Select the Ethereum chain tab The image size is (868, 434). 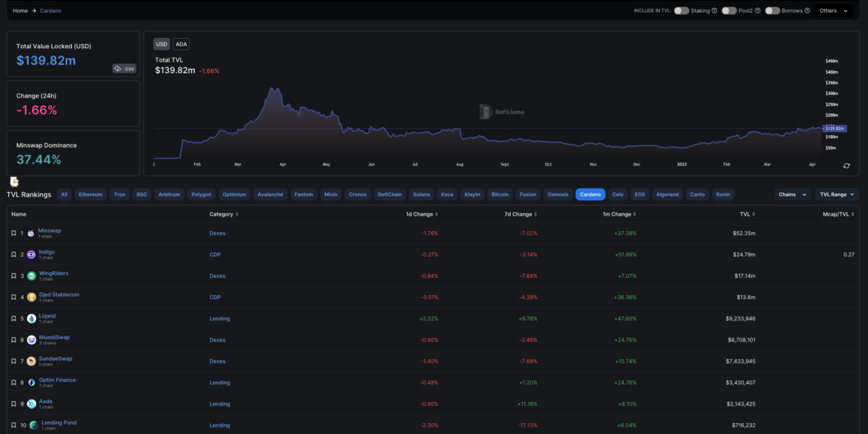tap(90, 195)
